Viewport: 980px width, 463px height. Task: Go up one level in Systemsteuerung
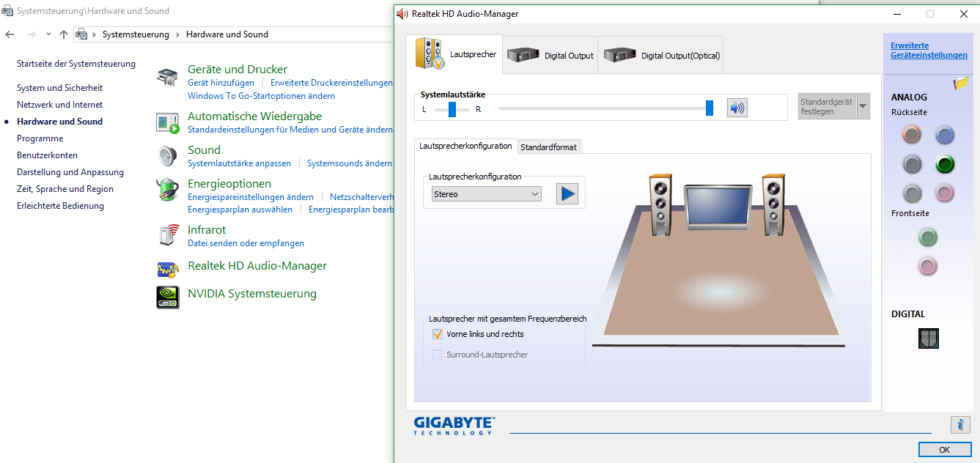(x=64, y=34)
